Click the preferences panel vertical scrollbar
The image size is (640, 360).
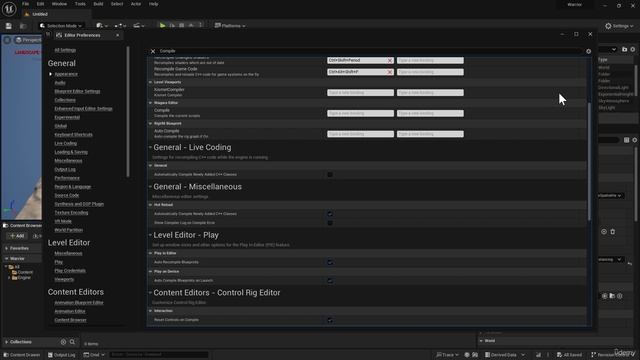pos(589,161)
